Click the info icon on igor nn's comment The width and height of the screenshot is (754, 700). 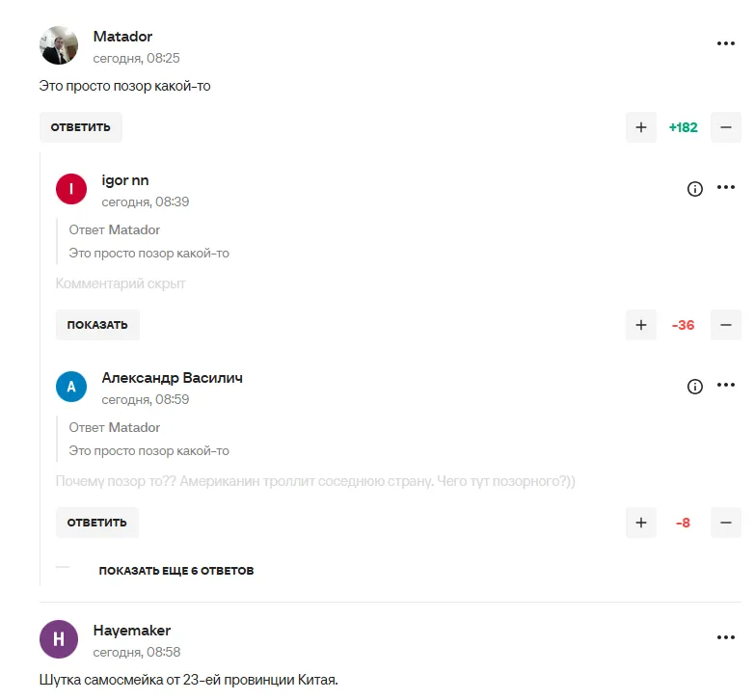(x=695, y=189)
